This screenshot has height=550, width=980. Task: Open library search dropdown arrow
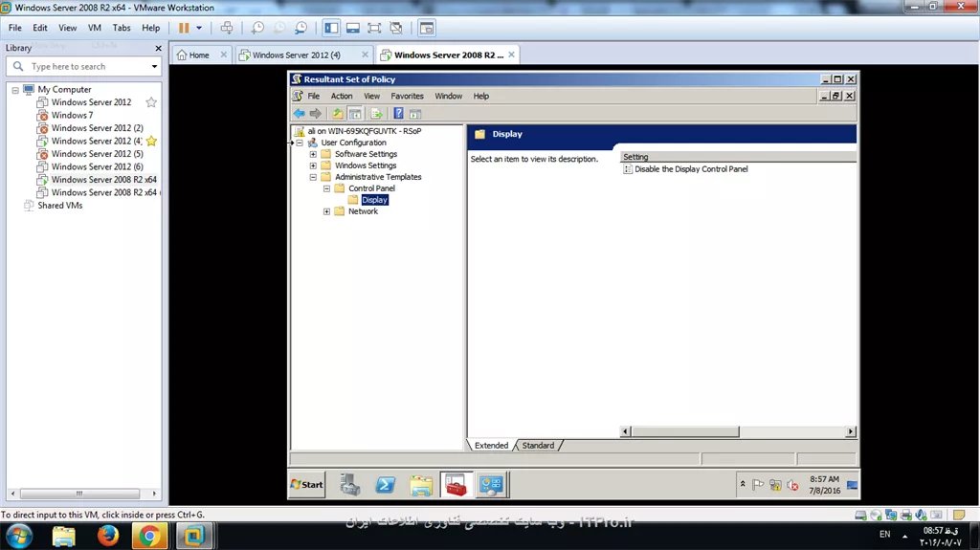[154, 66]
